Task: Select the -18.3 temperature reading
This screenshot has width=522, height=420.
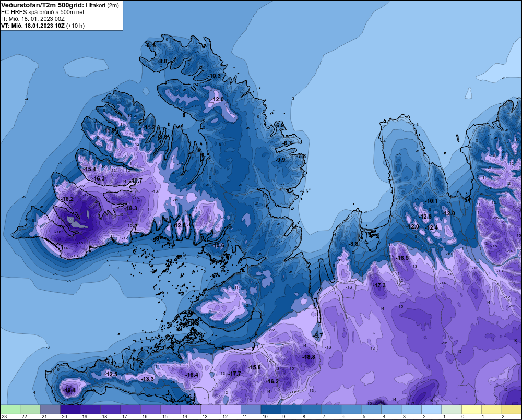Action: click(x=130, y=208)
